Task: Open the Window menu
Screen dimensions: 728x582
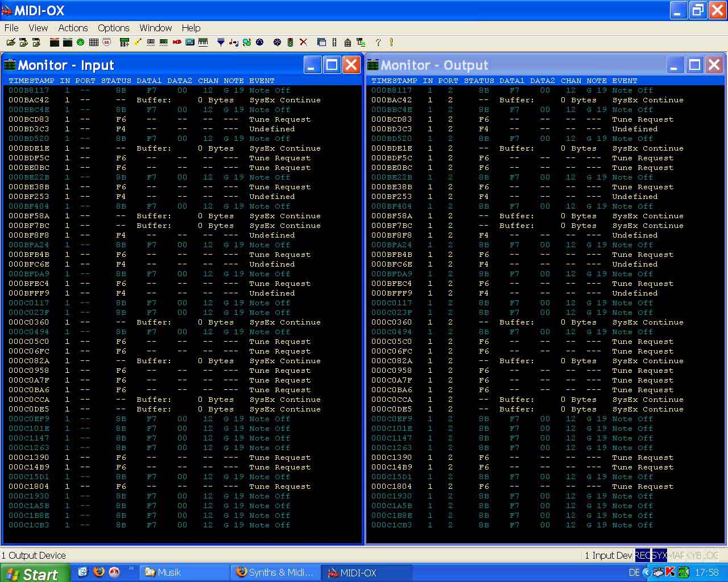Action: (x=155, y=28)
